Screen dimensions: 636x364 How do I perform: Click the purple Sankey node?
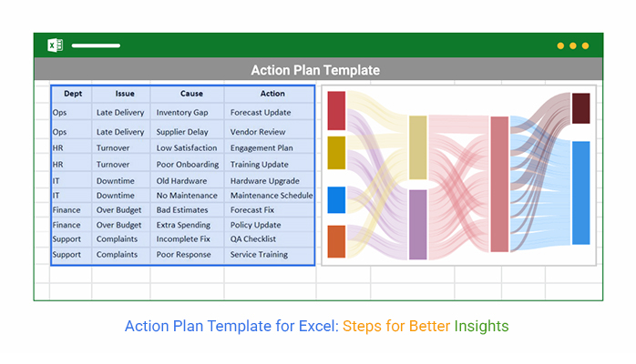[x=418, y=225]
